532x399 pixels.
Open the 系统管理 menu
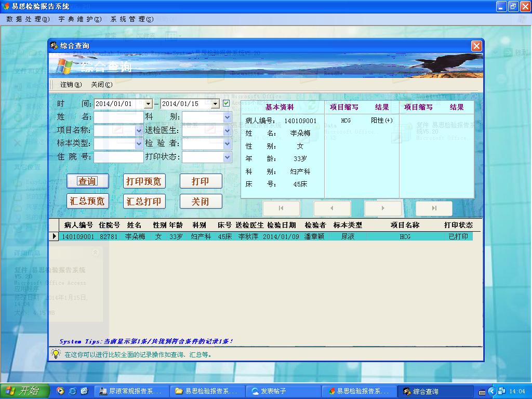[x=132, y=19]
